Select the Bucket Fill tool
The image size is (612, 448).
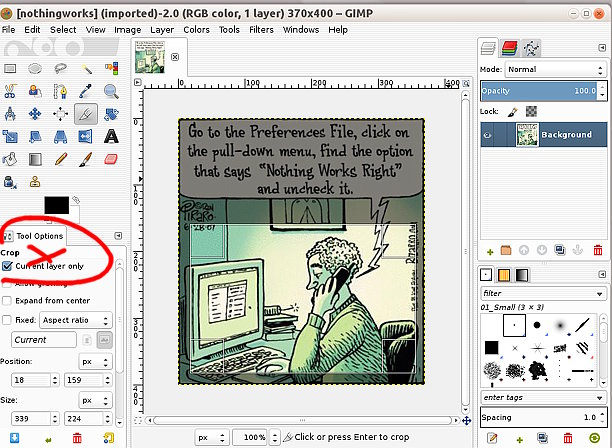coord(10,159)
